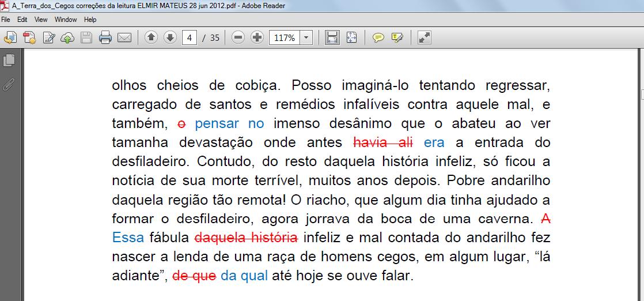Open the Help menu

[90, 20]
